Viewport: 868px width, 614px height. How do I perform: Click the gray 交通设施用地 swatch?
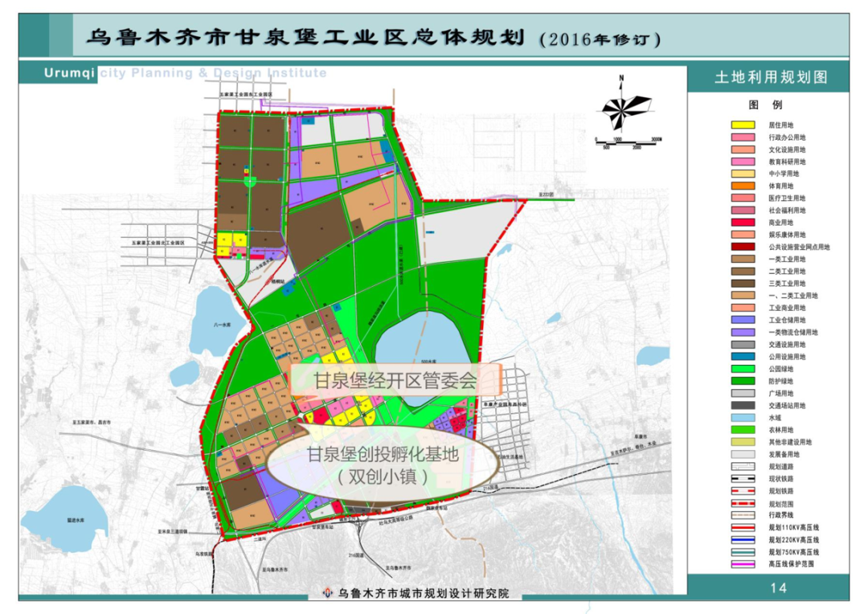tap(743, 345)
